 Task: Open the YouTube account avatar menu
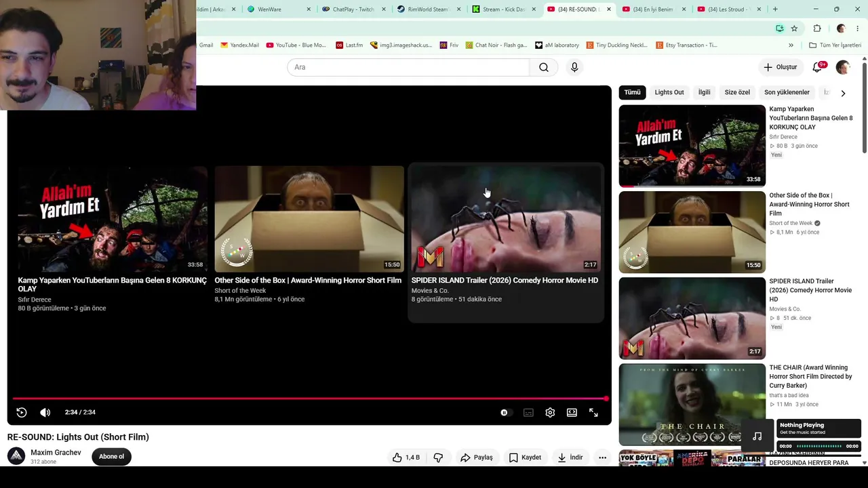[x=843, y=67]
